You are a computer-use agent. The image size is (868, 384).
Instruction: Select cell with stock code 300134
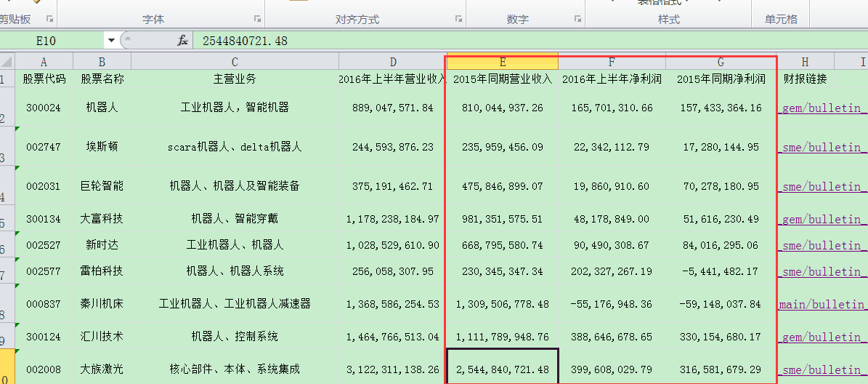[x=44, y=219]
